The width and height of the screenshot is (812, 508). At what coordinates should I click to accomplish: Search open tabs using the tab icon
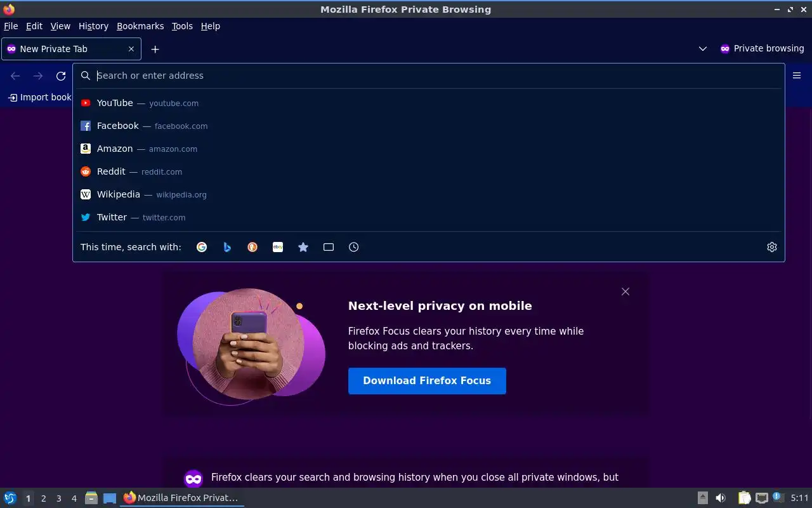(329, 247)
